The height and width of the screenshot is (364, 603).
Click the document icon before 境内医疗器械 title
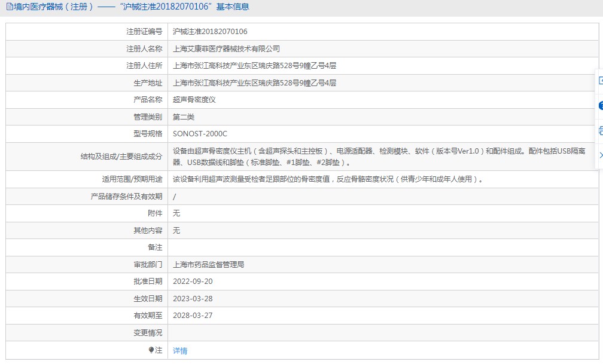(x=10, y=7)
